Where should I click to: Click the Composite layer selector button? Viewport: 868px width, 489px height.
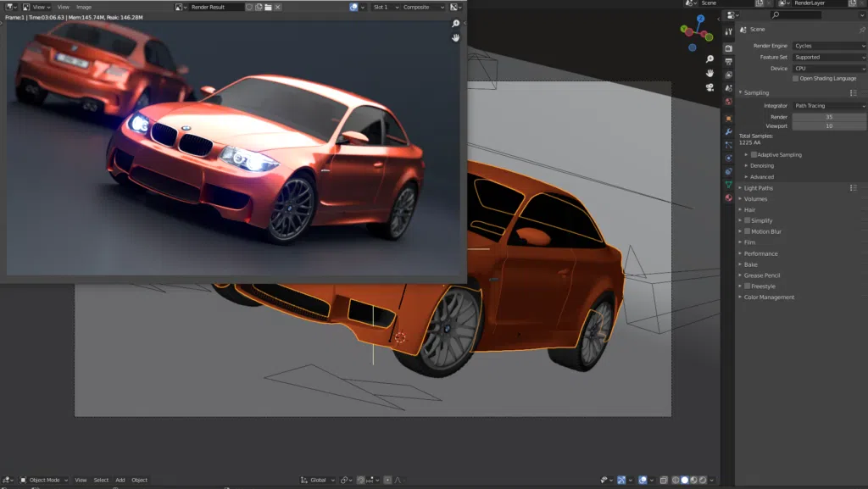(424, 7)
